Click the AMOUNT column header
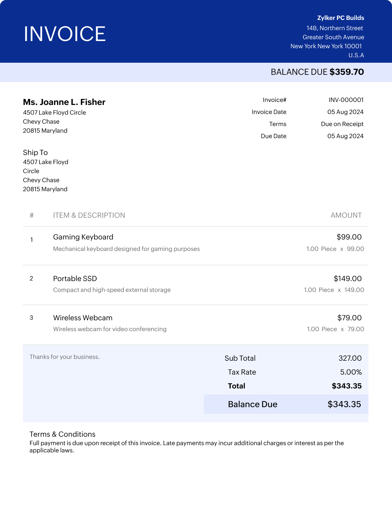This screenshot has height=532, width=392. [346, 215]
